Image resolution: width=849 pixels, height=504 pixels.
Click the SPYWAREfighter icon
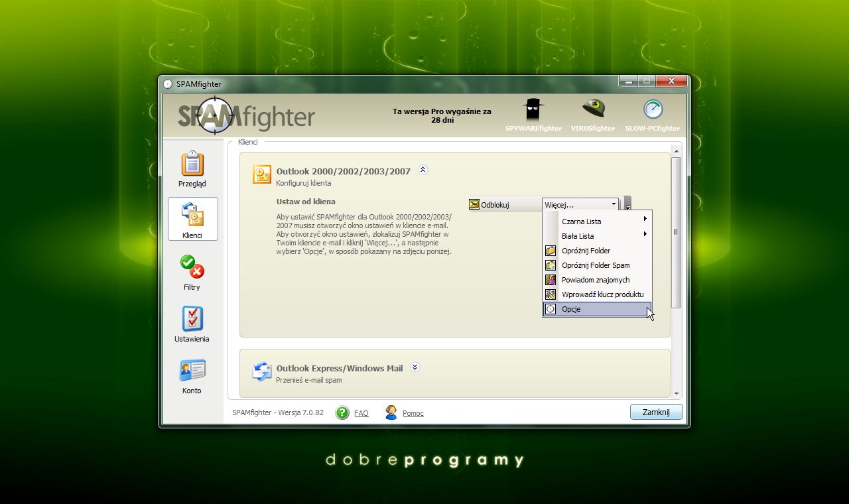click(533, 109)
